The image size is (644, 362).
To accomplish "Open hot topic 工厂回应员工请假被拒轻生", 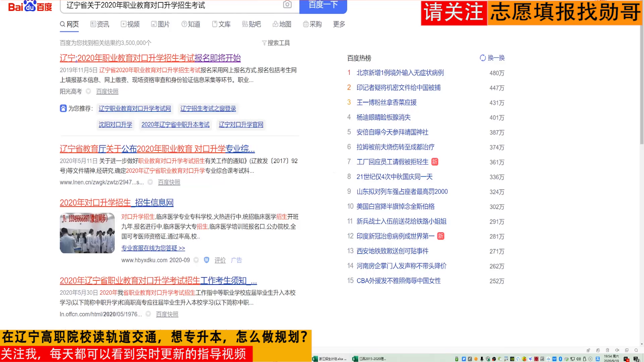I will (x=392, y=162).
